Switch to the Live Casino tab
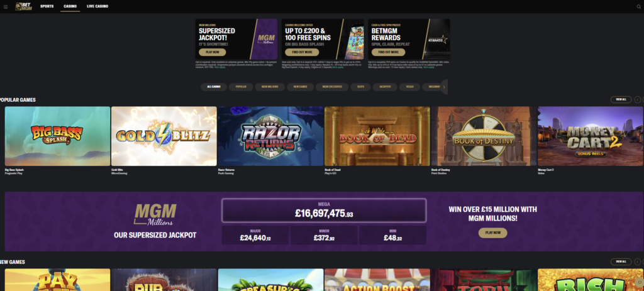The height and width of the screenshot is (291, 644). coord(97,6)
